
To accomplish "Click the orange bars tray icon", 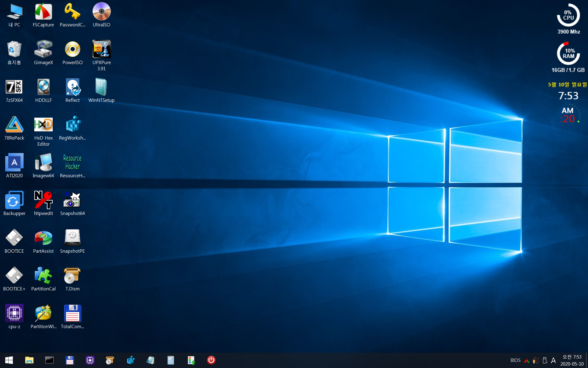I will [x=536, y=360].
